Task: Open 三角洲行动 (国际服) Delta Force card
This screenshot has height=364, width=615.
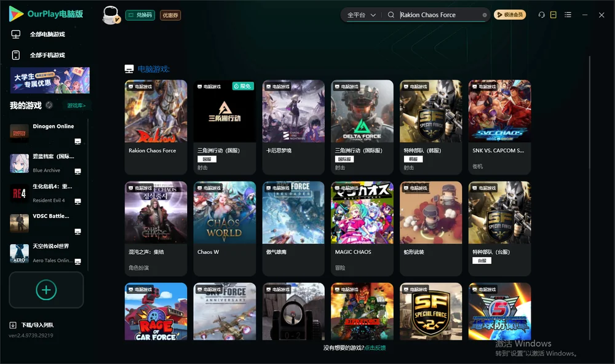Action: point(362,127)
